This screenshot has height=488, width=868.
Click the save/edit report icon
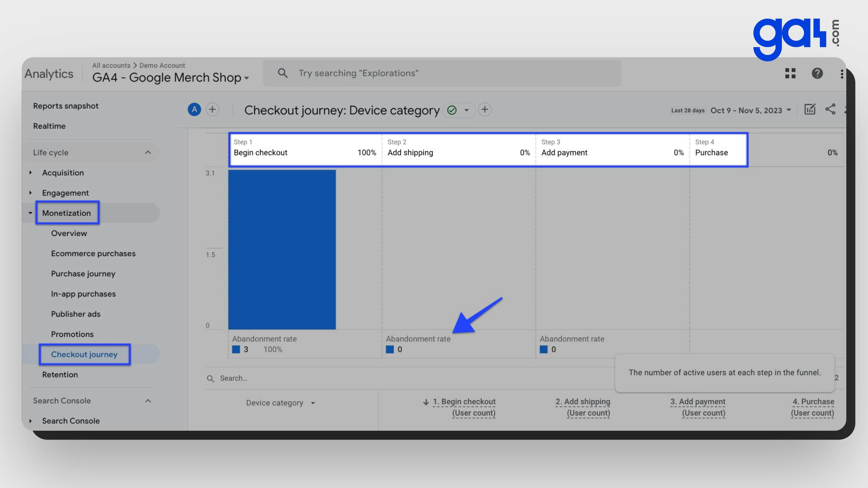tap(809, 109)
